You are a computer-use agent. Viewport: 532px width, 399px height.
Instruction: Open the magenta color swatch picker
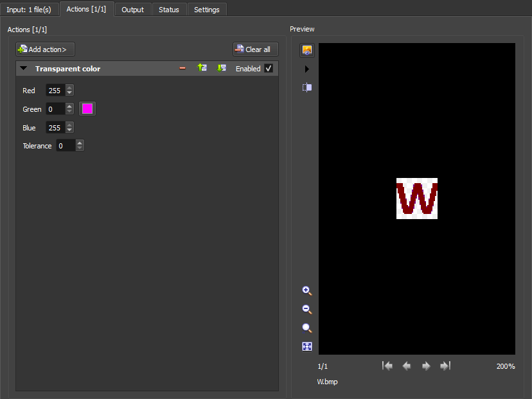click(x=87, y=109)
